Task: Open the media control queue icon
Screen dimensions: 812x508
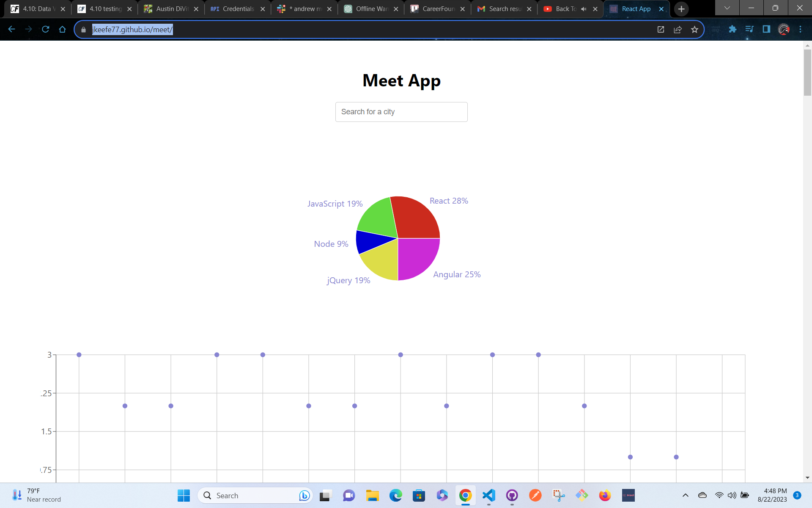Action: (749, 29)
